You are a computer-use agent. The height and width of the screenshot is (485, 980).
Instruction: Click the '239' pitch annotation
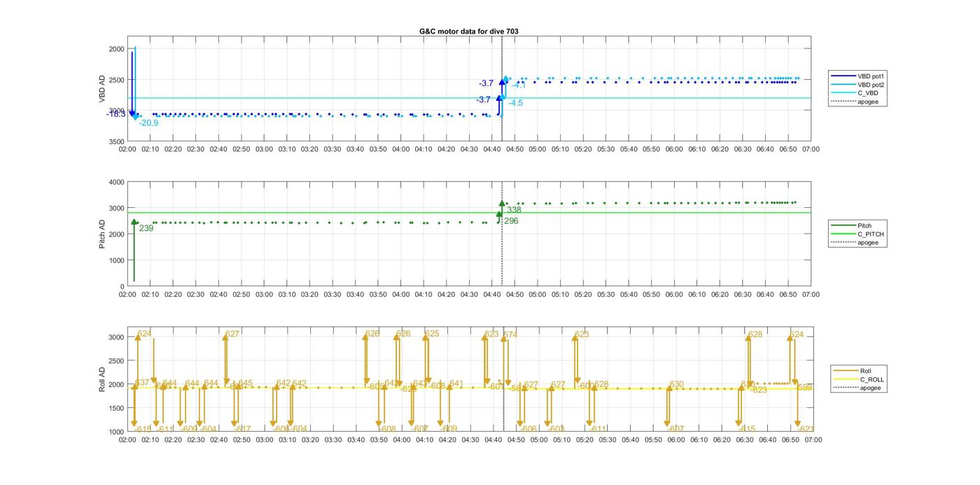[146, 228]
